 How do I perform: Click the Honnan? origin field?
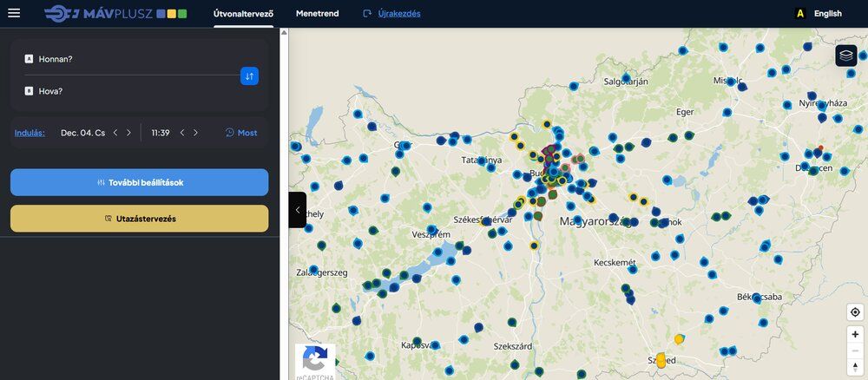(x=130, y=59)
